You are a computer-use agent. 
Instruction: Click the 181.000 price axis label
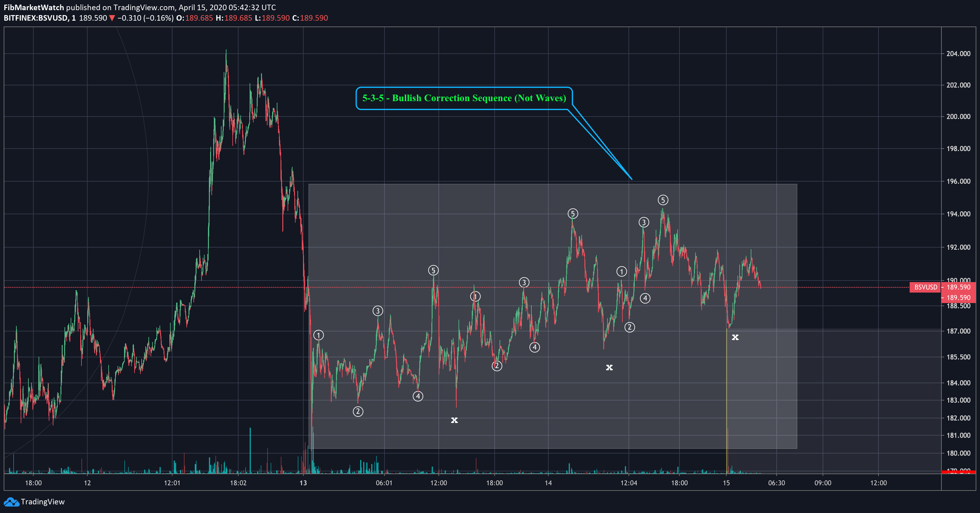(x=958, y=436)
